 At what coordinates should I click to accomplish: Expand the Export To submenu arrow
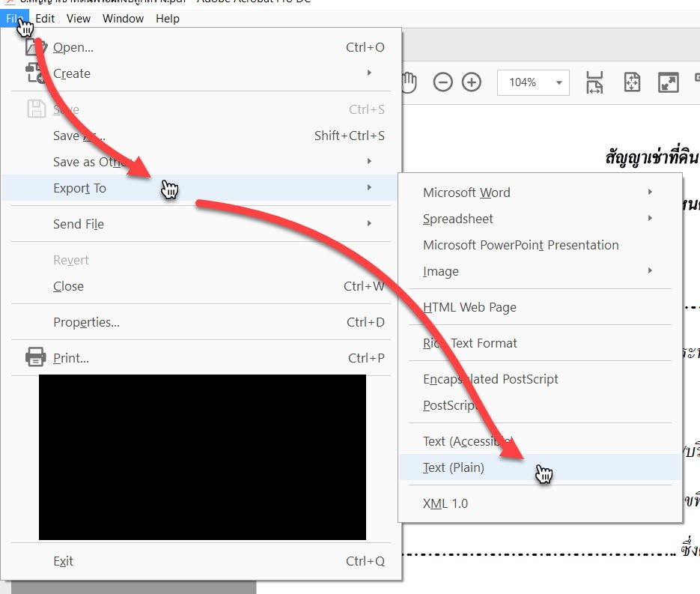click(x=369, y=187)
